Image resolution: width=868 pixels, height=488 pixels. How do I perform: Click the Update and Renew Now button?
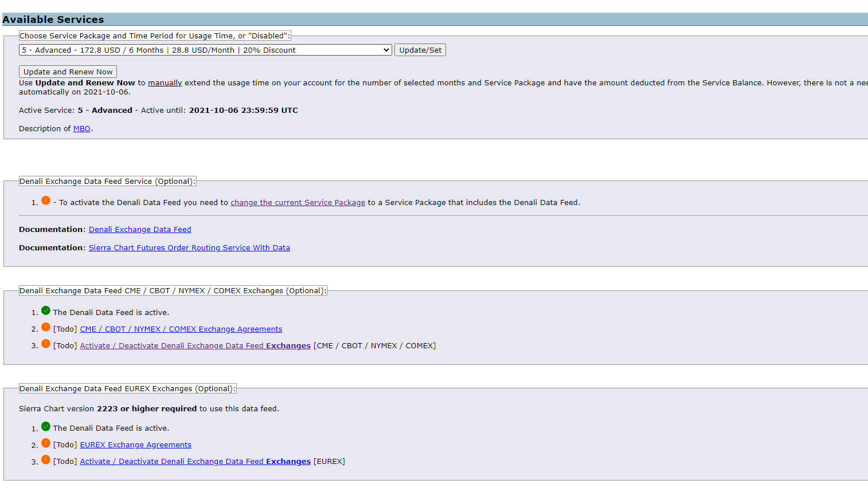68,72
